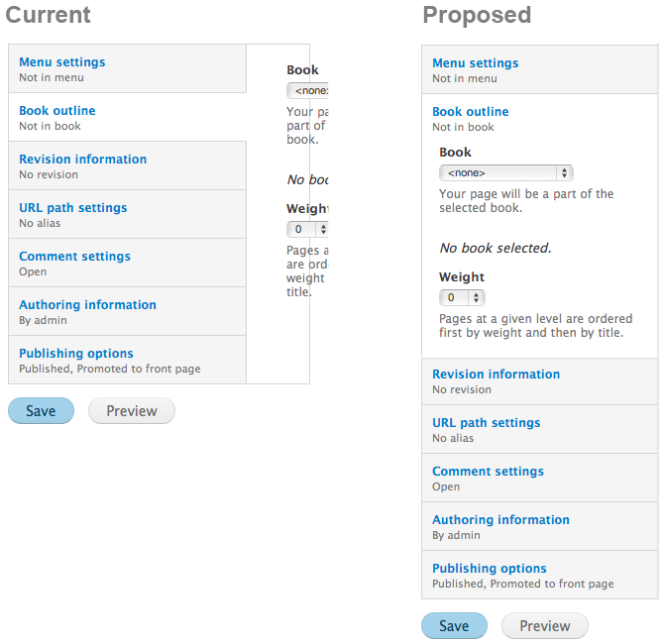
Task: Collapse Book outline section in Proposed panel
Action: pos(471,112)
